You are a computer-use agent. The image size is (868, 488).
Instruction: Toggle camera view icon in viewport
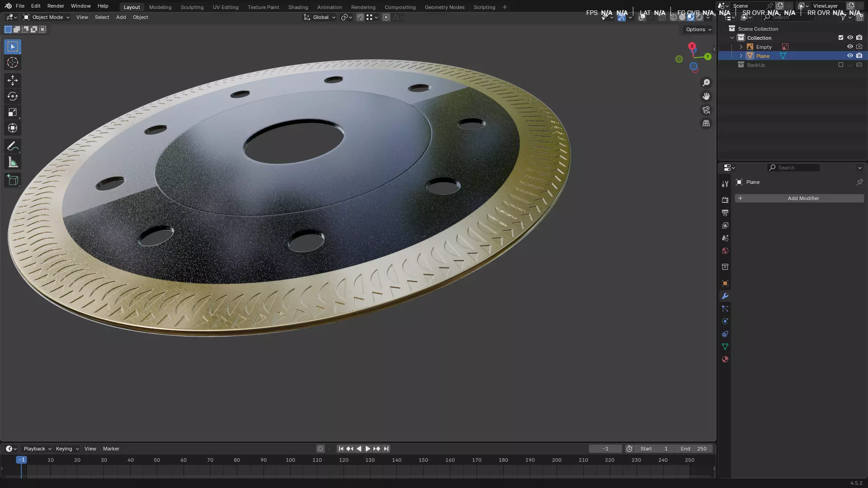click(706, 110)
